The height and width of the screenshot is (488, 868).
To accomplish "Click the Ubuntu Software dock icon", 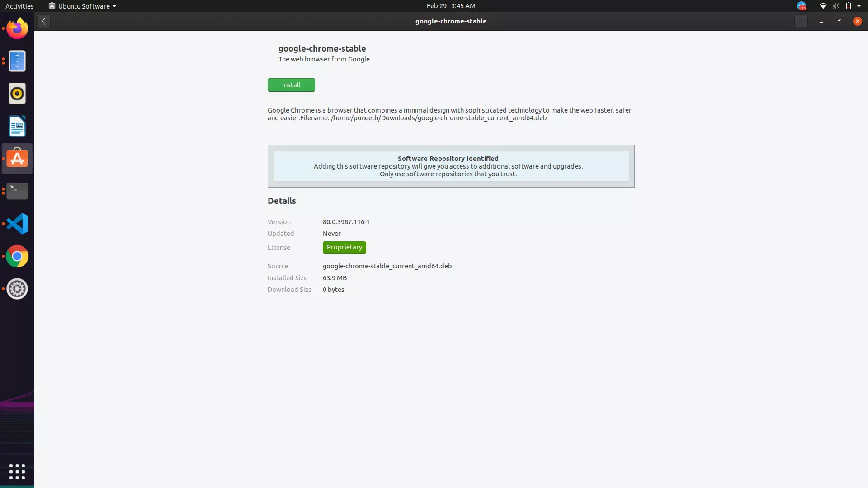I will pos(17,159).
